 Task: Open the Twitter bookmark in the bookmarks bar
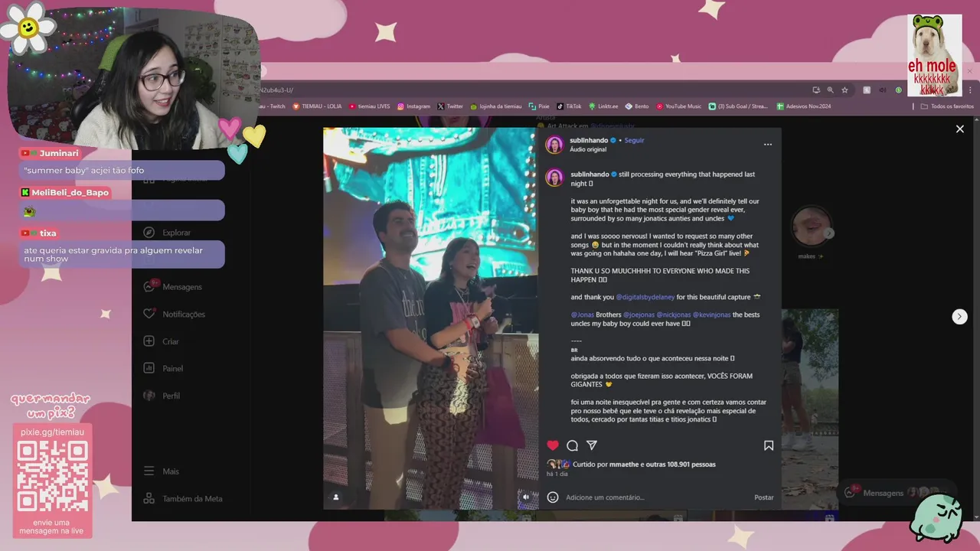(x=450, y=106)
